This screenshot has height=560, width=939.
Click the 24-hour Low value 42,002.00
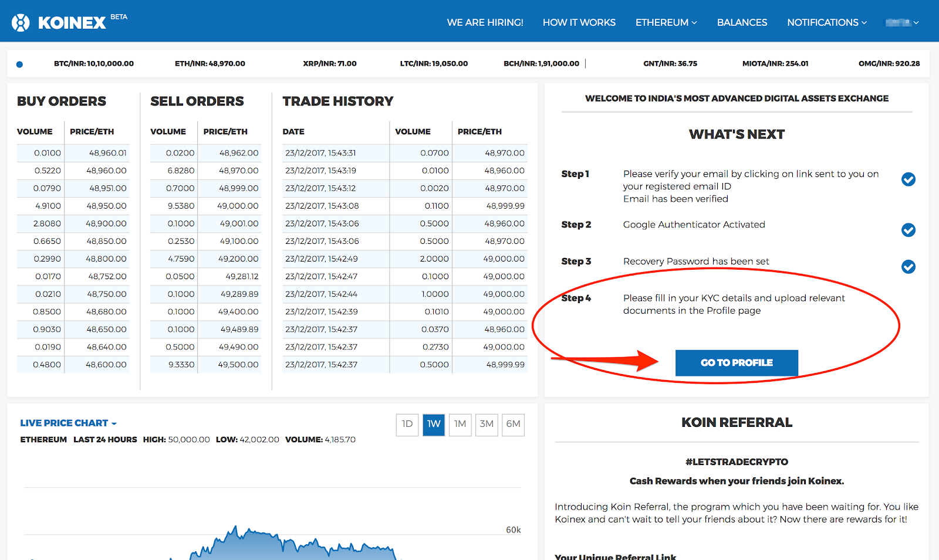point(259,439)
